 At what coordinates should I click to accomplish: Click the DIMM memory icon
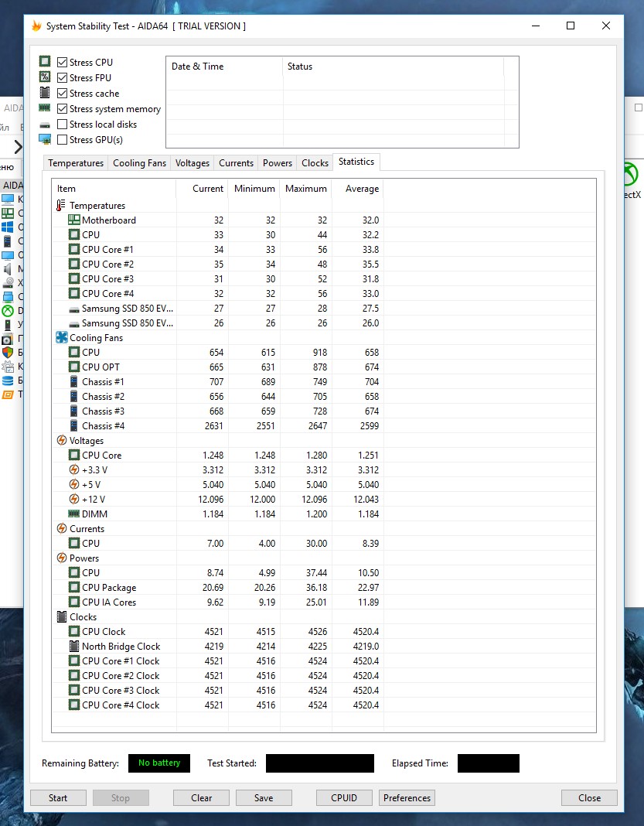tap(73, 514)
